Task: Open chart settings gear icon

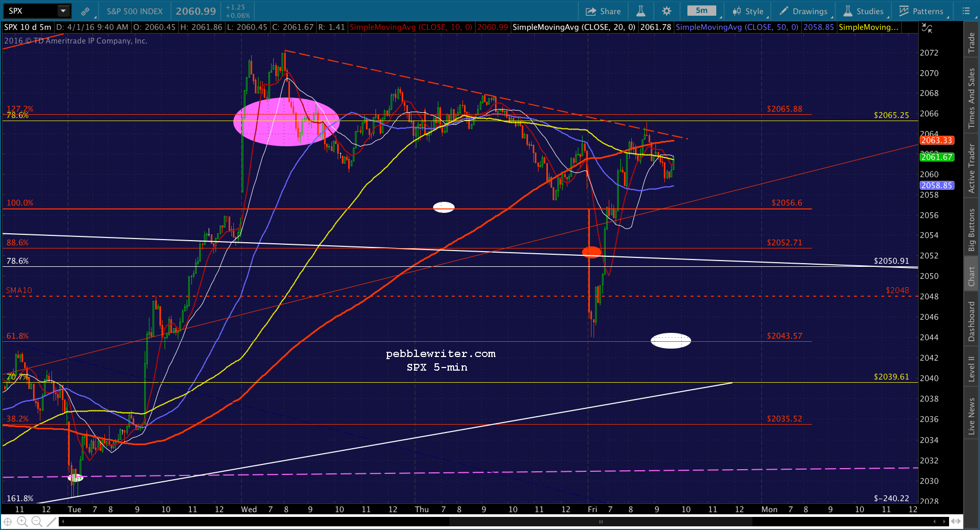Action: click(666, 11)
